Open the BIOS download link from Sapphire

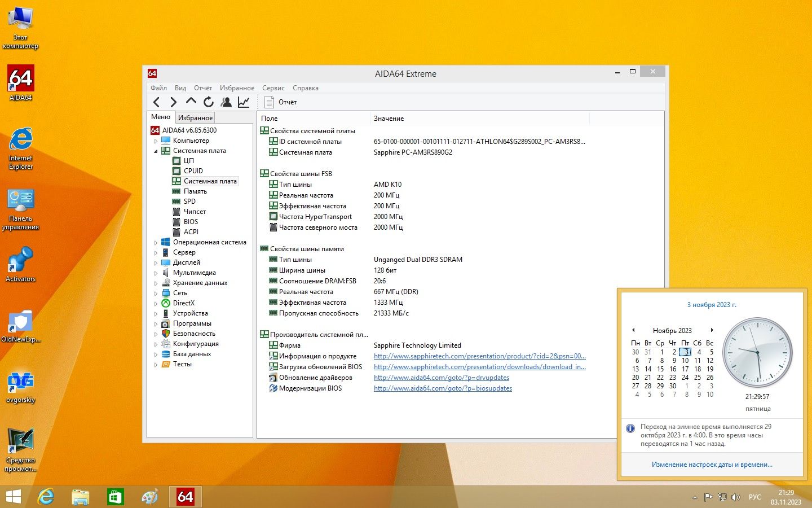coord(480,367)
